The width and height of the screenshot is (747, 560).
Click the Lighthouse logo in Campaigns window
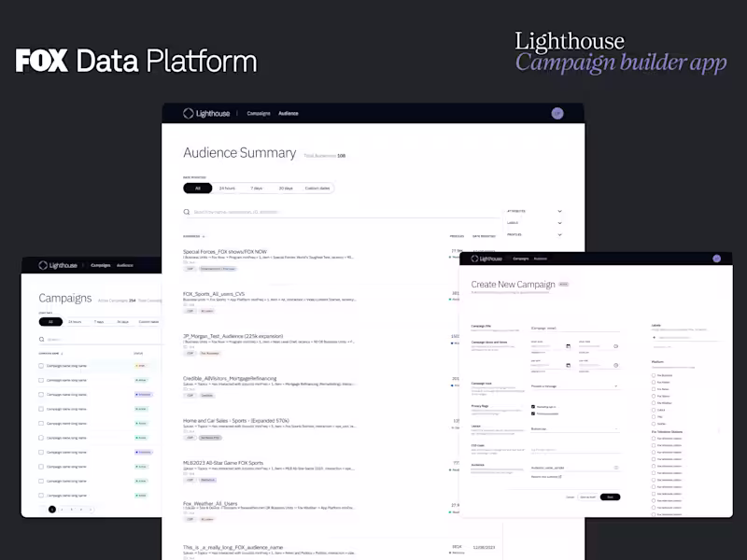(58, 265)
